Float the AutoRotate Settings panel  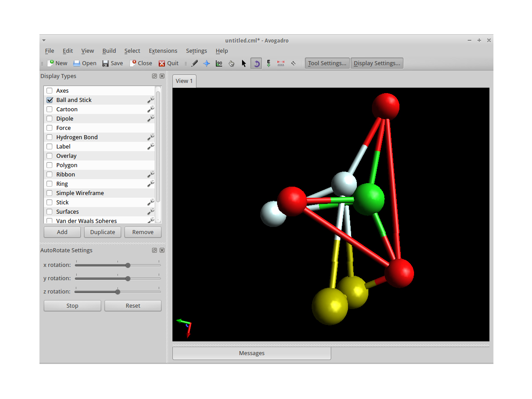pos(154,250)
